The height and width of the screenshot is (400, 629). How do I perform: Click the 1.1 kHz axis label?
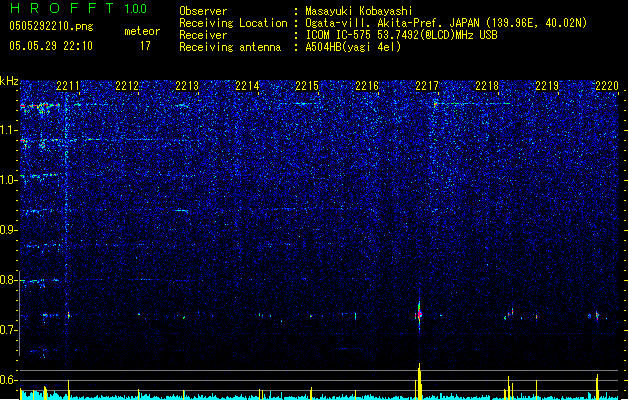pos(9,130)
